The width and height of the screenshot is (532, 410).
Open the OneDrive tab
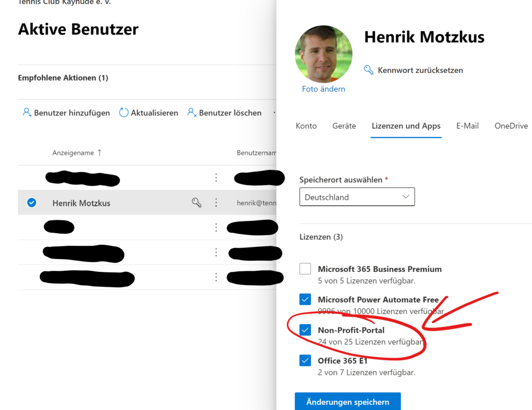[x=511, y=126]
